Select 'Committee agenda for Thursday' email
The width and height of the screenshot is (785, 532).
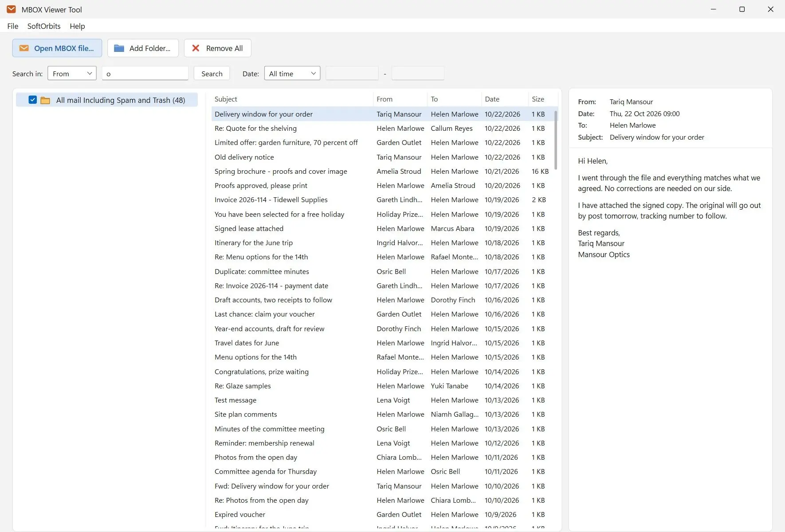click(x=382, y=471)
